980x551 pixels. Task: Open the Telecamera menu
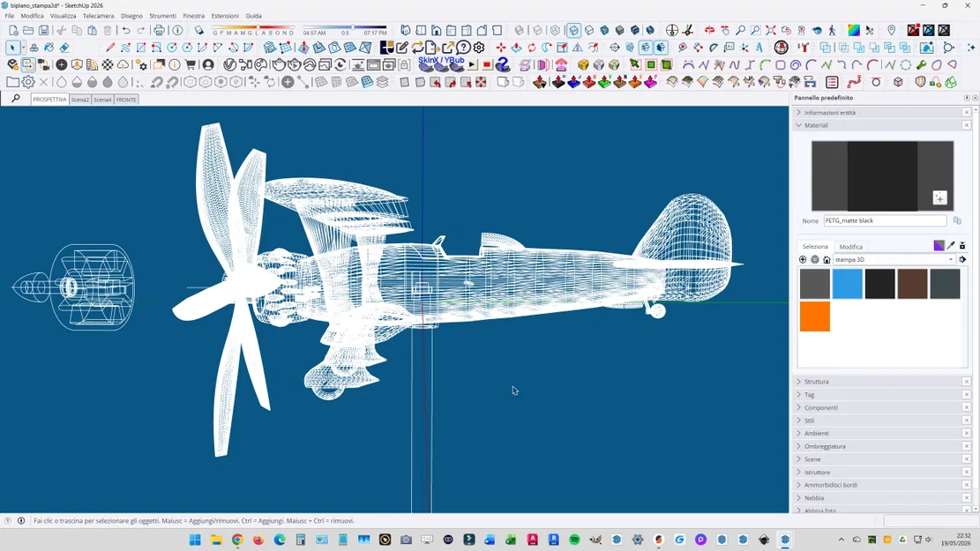point(98,16)
